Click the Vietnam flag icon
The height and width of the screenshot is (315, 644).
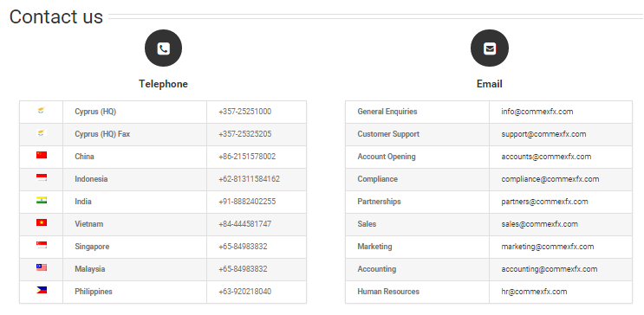42,222
